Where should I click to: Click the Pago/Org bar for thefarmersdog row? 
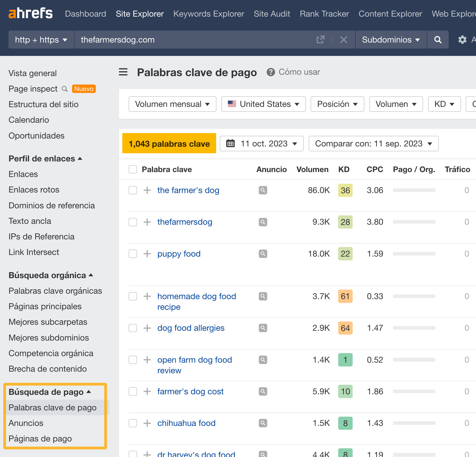tap(414, 222)
